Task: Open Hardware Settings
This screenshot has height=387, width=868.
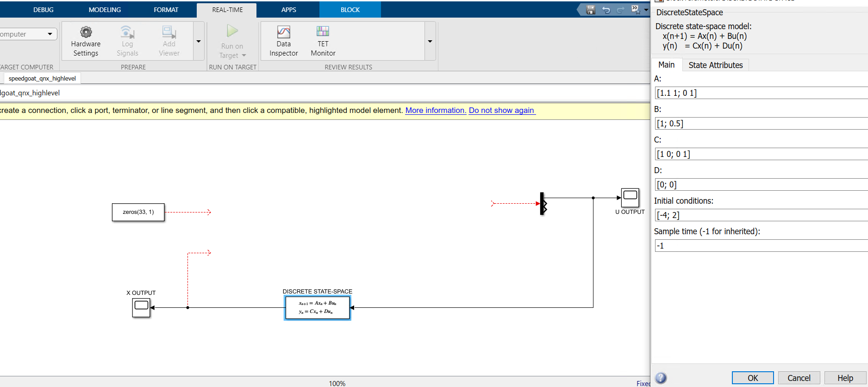Action: (x=86, y=41)
